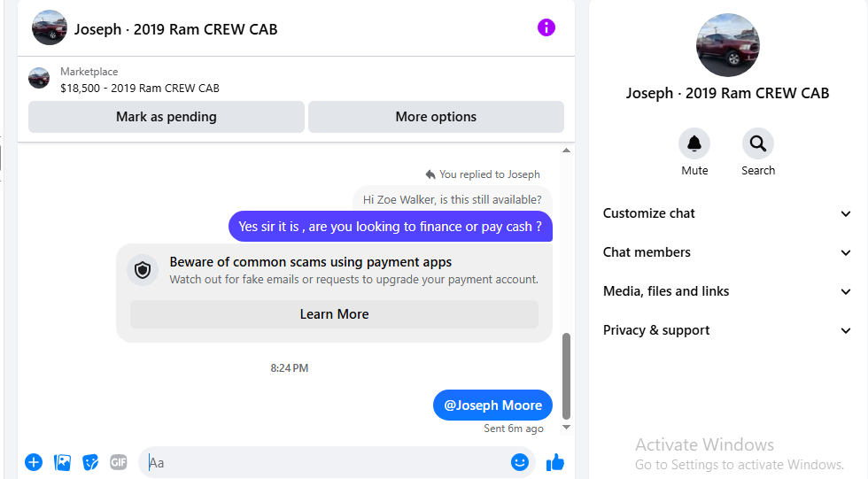Click the Marketplace label above listing price

tap(89, 72)
